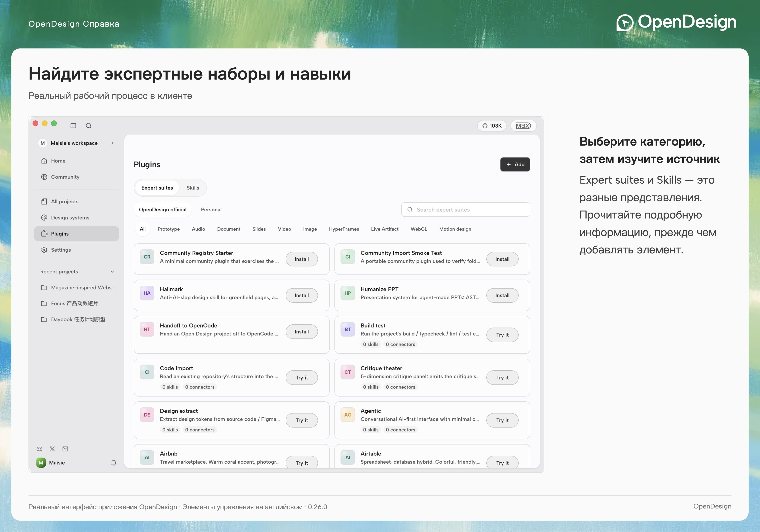Open All projects in the sidebar
Viewport: 760px width, 532px height.
click(x=76, y=202)
